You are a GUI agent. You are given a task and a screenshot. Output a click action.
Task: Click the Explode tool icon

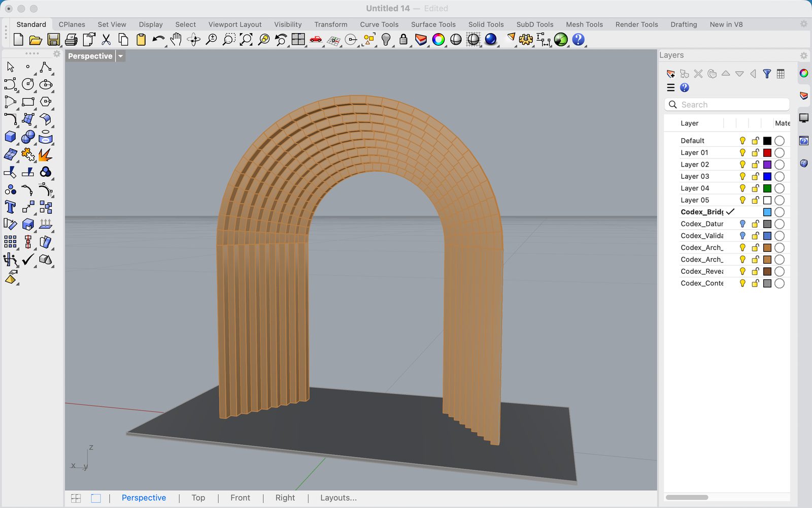[45, 154]
